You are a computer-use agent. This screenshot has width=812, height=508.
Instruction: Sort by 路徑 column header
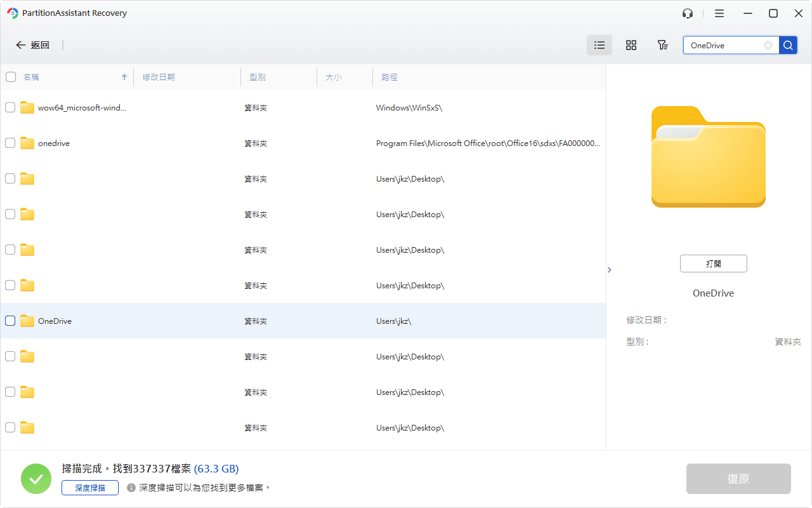point(390,77)
